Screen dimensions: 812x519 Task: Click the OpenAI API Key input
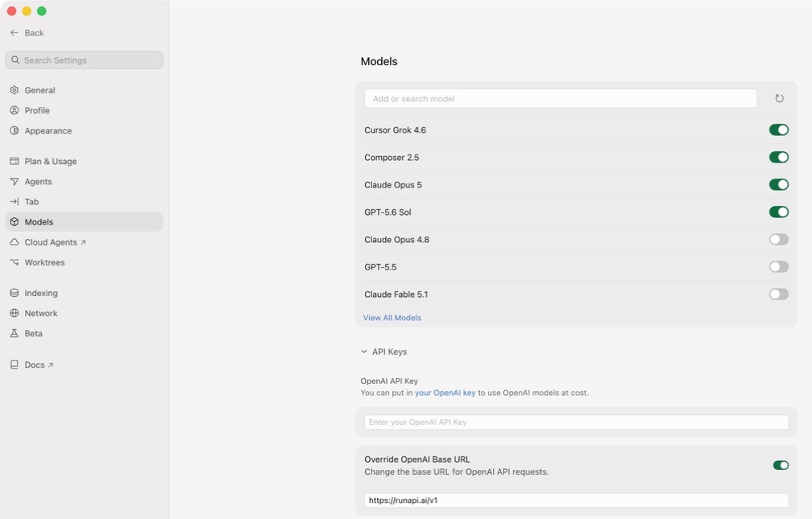(x=576, y=422)
